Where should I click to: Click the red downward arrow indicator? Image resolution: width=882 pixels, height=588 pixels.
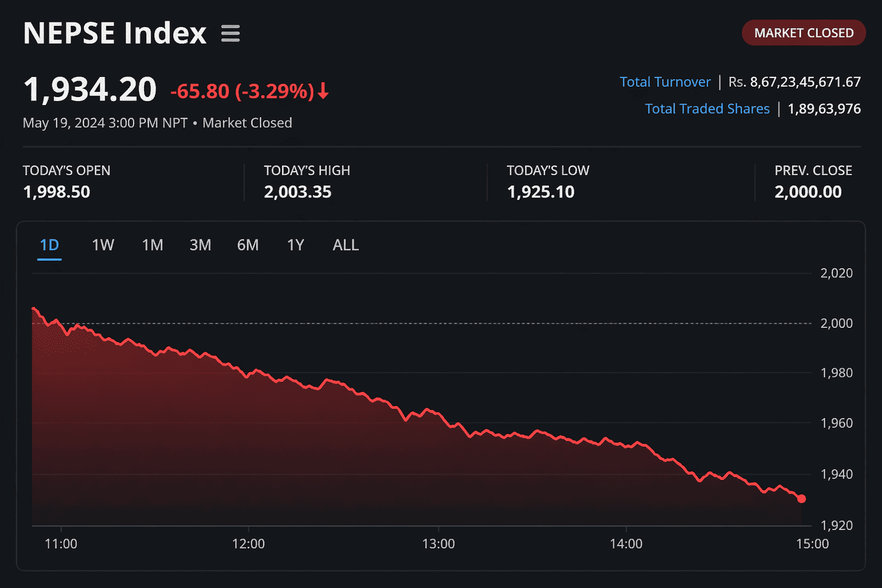point(323,91)
